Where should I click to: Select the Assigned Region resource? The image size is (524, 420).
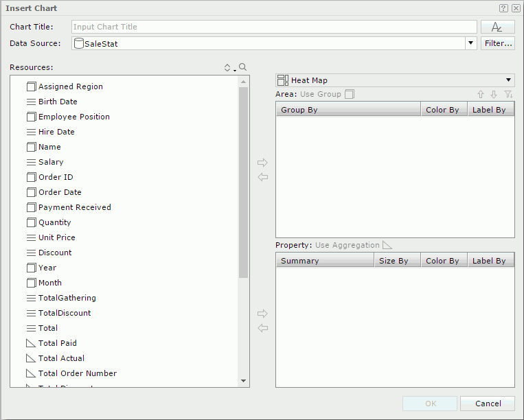(70, 86)
